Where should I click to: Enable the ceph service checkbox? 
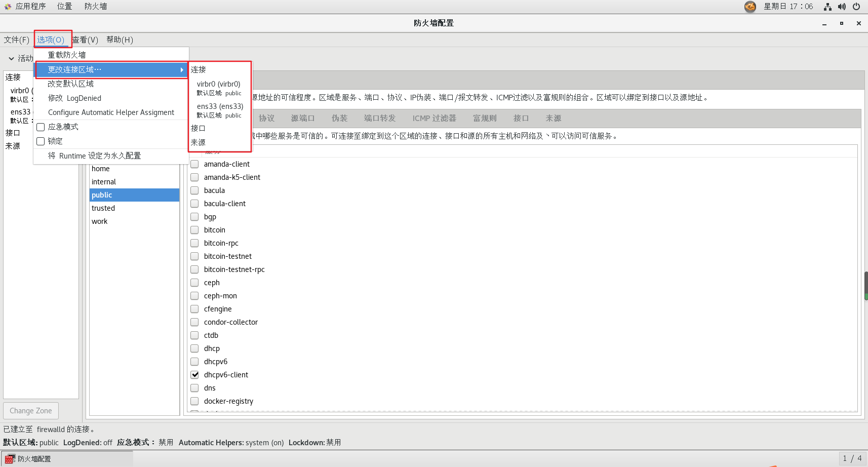194,283
